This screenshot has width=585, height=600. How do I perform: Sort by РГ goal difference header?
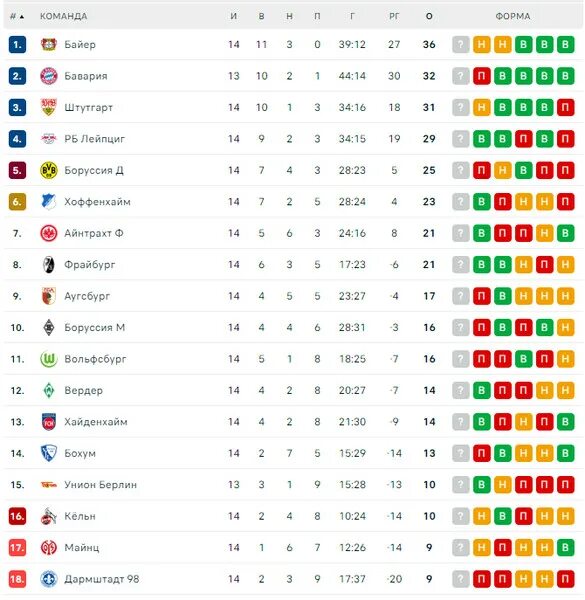pyautogui.click(x=394, y=16)
